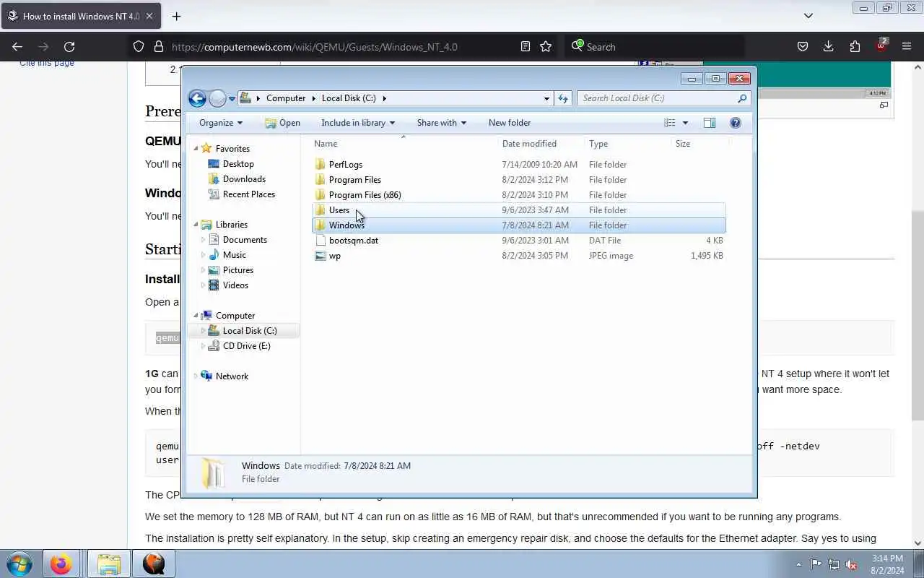The height and width of the screenshot is (578, 924).
Task: Refresh the Local Disk (C:) address bar
Action: 563,98
